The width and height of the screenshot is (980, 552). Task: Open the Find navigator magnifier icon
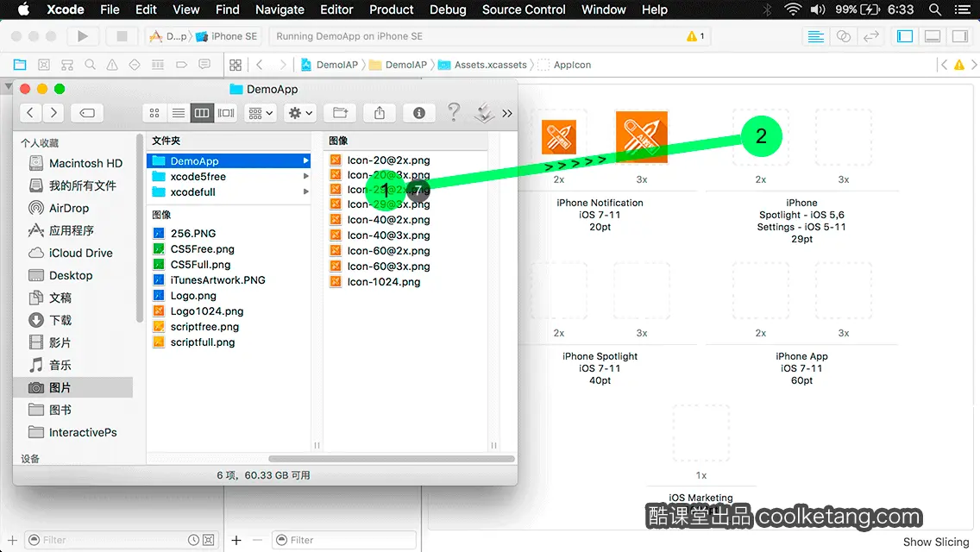point(90,65)
